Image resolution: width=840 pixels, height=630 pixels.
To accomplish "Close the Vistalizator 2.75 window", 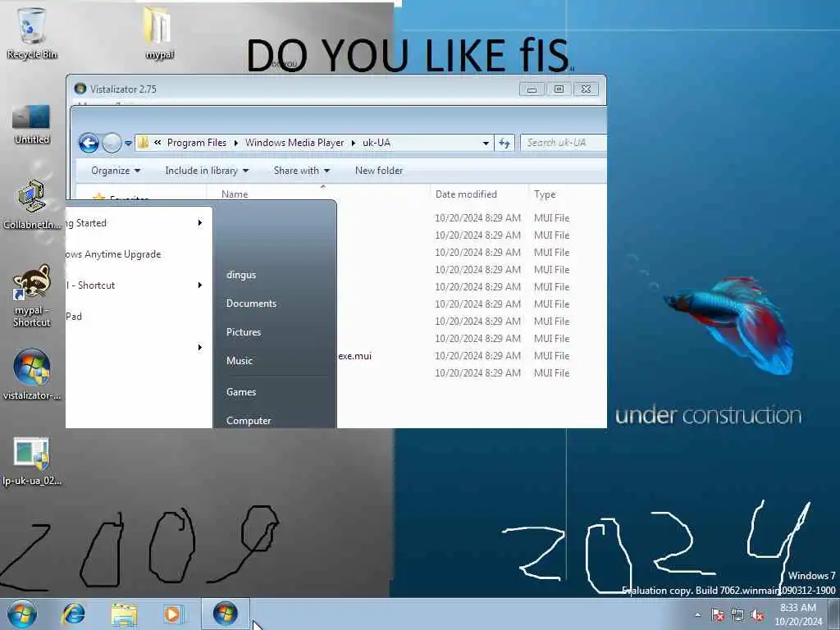I will [x=586, y=89].
